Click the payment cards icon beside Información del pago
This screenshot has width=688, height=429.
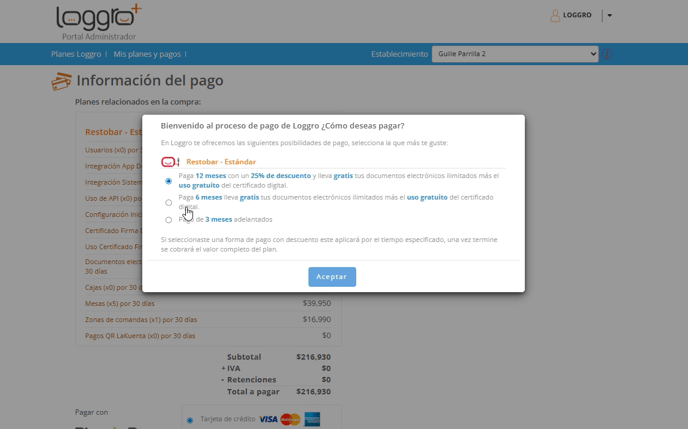pos(62,81)
